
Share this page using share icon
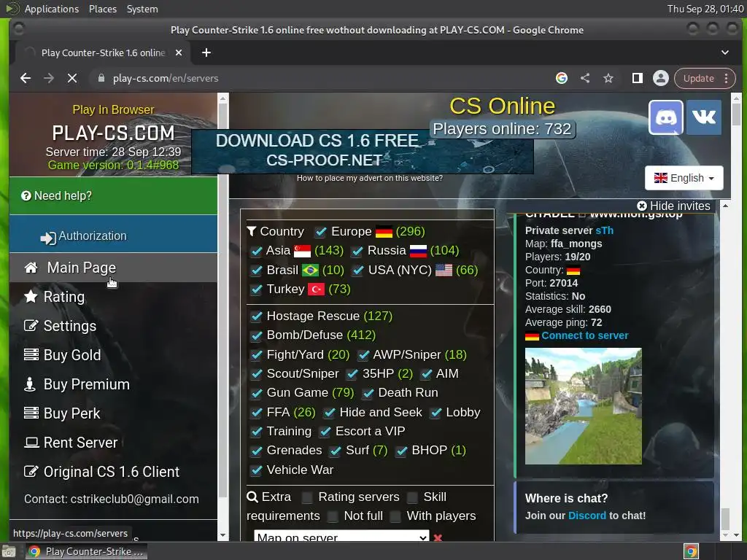tap(585, 78)
